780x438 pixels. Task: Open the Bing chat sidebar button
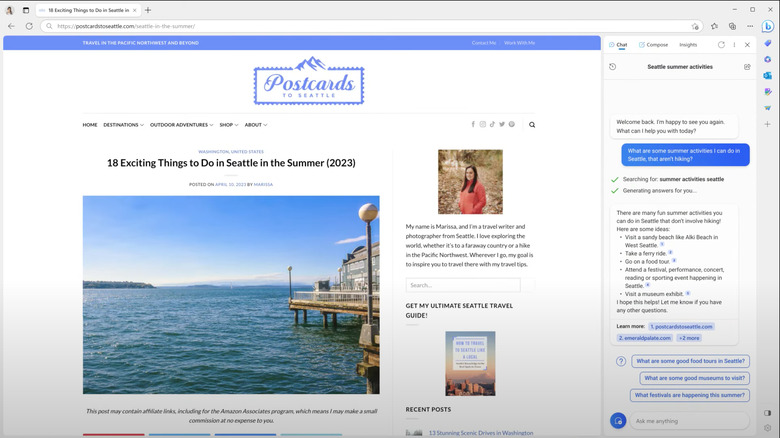(768, 26)
